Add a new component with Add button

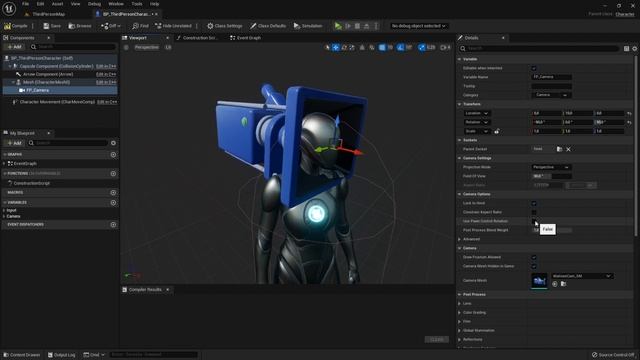pos(14,47)
